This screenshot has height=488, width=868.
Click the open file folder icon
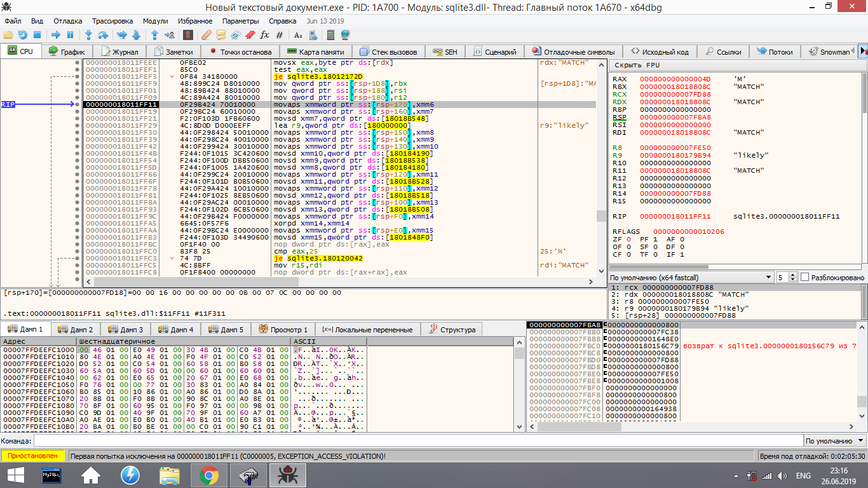click(x=8, y=35)
